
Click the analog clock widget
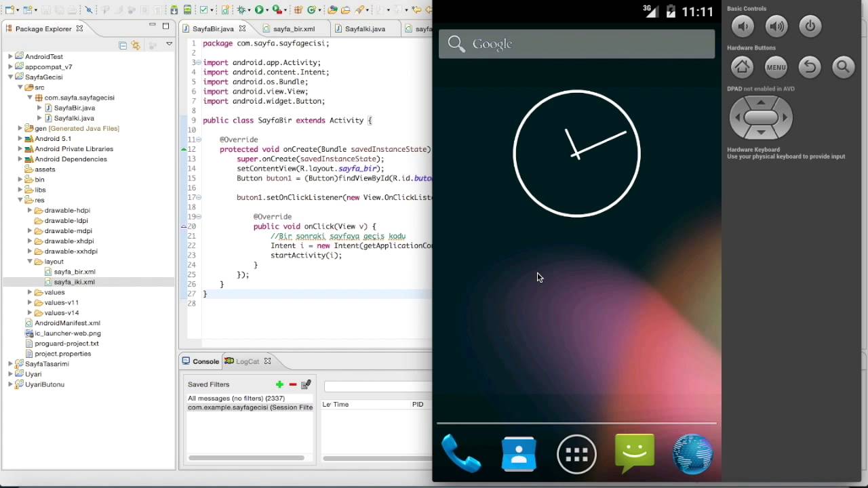(x=576, y=153)
